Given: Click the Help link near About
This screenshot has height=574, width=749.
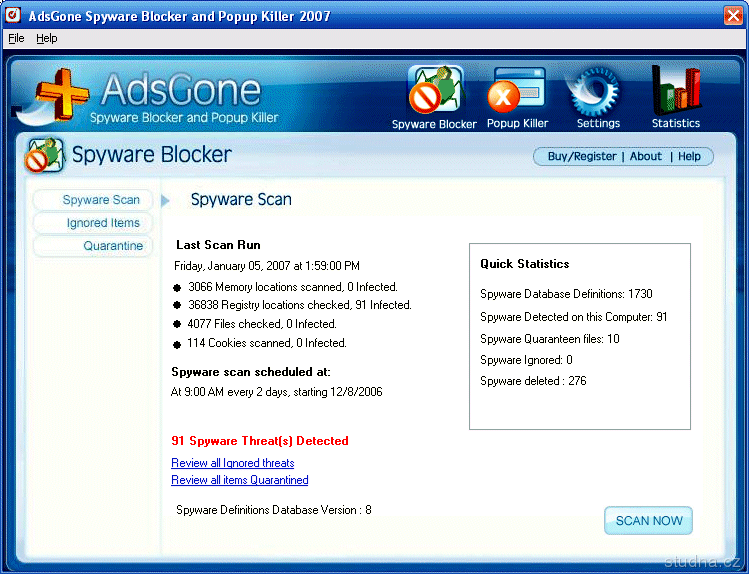Looking at the screenshot, I should pyautogui.click(x=689, y=156).
